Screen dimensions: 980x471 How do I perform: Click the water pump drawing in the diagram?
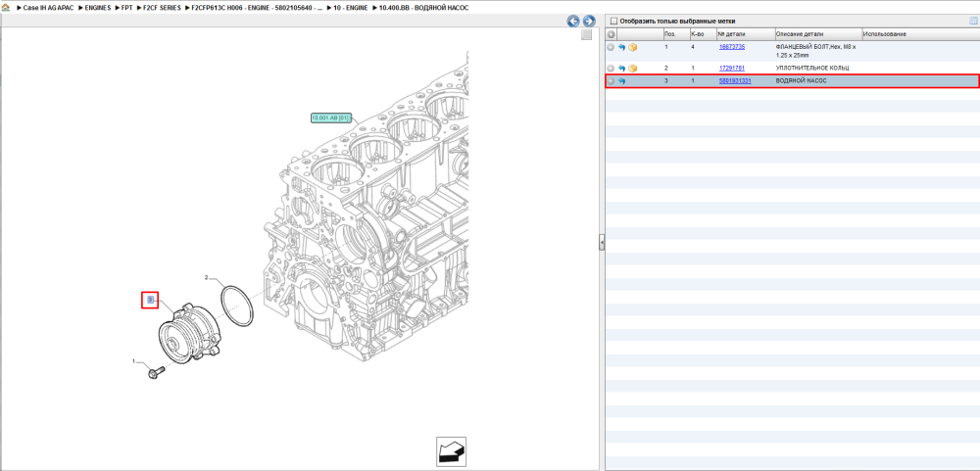[x=191, y=334]
